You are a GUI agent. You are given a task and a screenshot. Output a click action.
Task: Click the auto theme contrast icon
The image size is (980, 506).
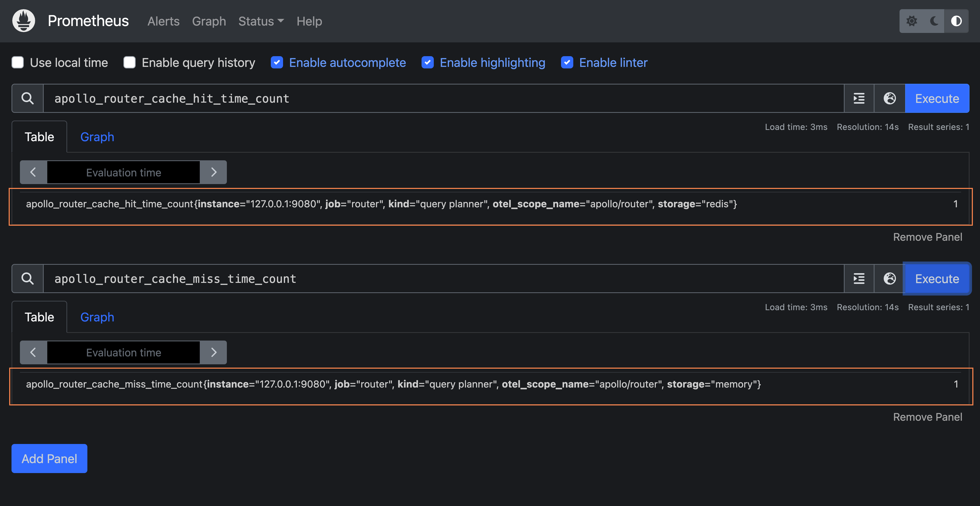[956, 21]
